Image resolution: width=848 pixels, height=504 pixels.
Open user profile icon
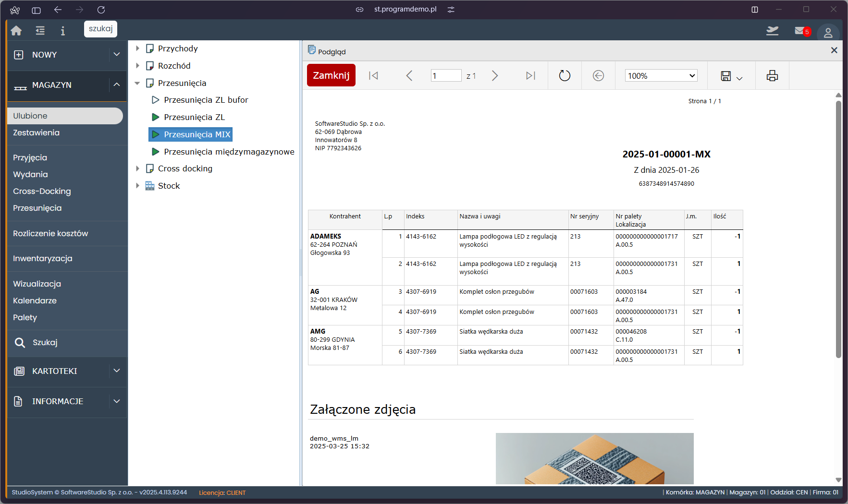(828, 33)
